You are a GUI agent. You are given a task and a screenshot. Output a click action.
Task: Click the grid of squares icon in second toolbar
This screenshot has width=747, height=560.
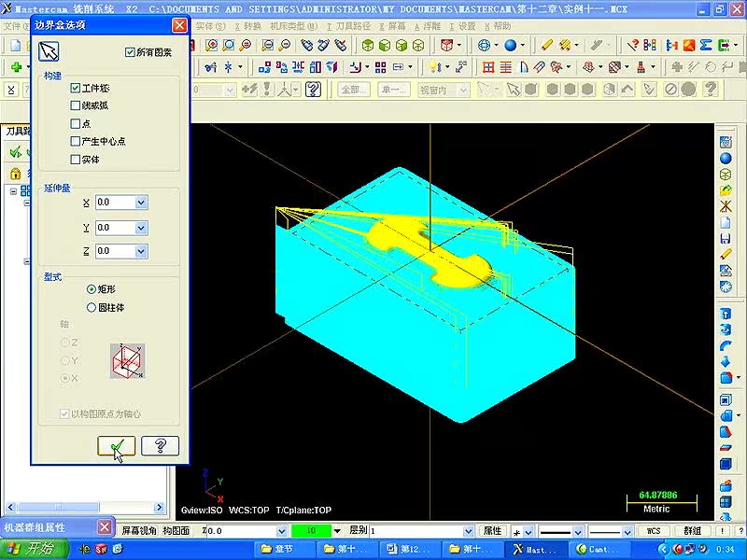coord(380,67)
